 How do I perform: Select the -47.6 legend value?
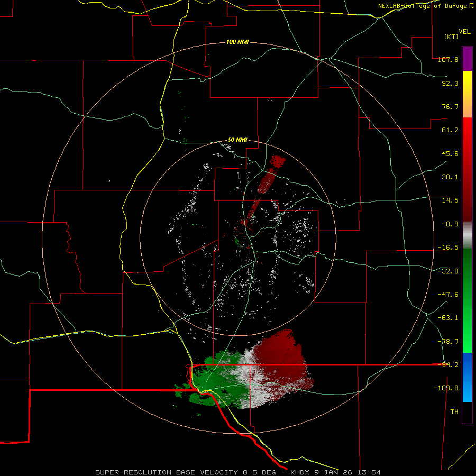pyautogui.click(x=448, y=295)
